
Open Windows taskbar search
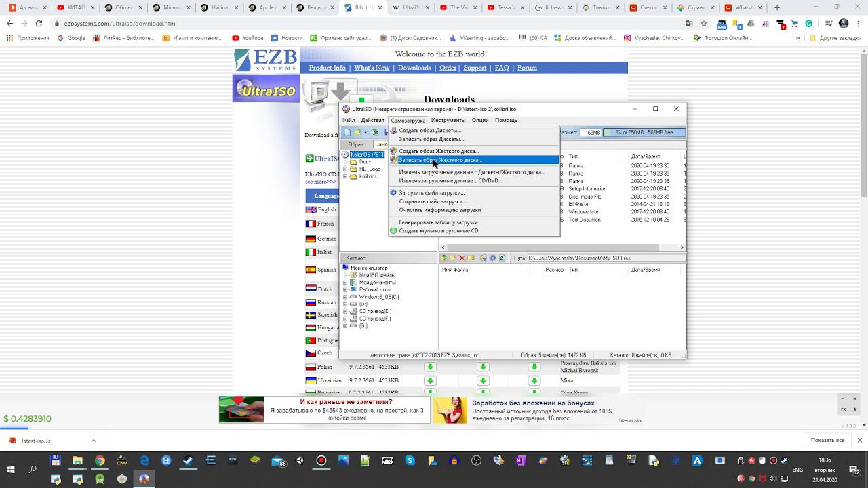(x=33, y=469)
